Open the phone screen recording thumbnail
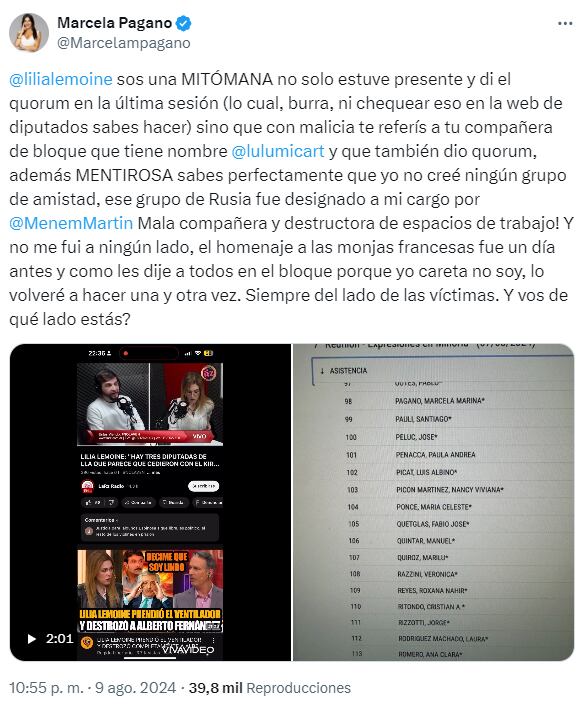Image resolution: width=586 pixels, height=704 pixels. click(150, 502)
